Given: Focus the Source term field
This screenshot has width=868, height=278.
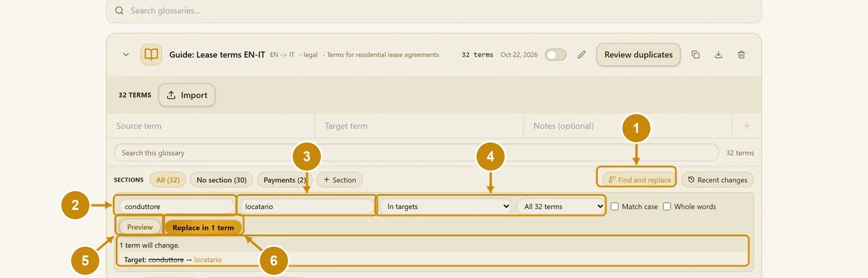Looking at the screenshot, I should coord(211,126).
